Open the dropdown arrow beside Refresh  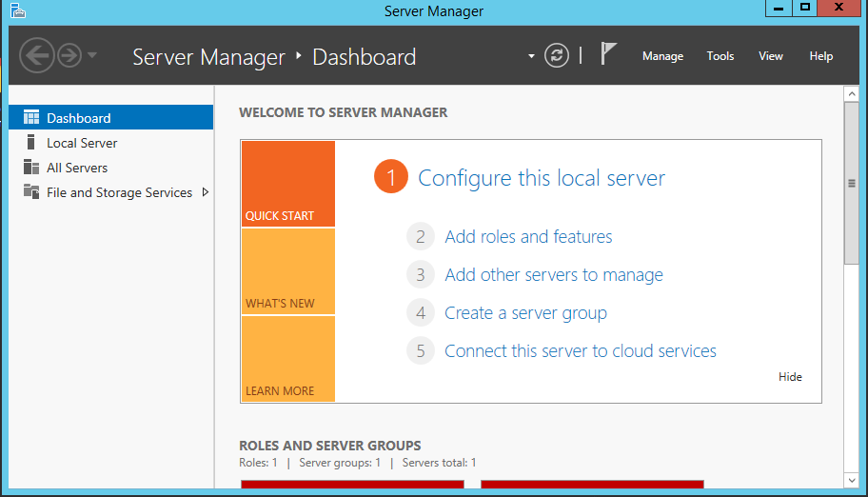[531, 56]
